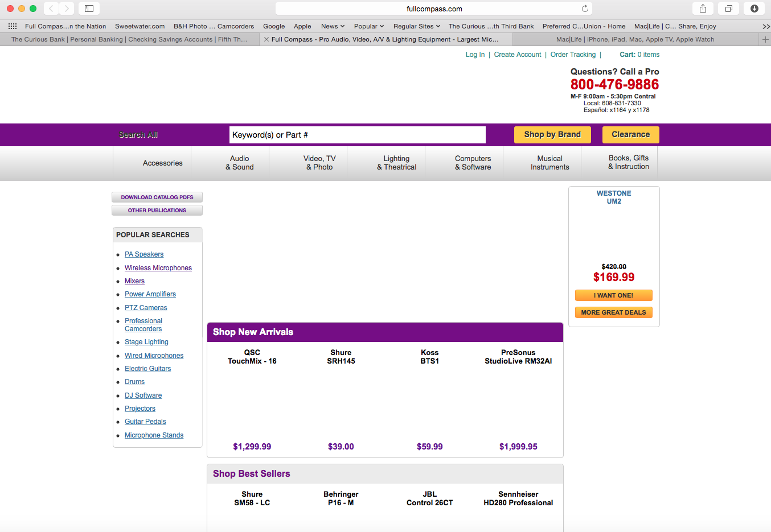Open the PreSonus StudioLive RM32AI product
Screen dimensions: 771x532
518,357
